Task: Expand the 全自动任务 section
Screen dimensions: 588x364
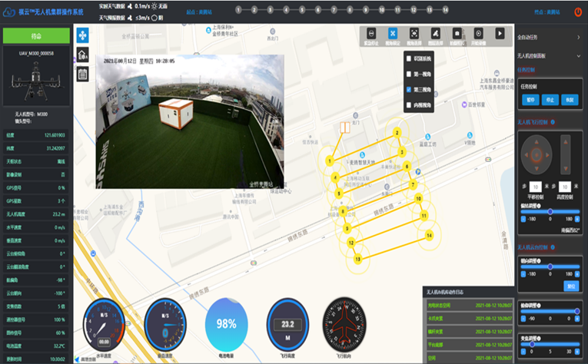Action: click(578, 37)
